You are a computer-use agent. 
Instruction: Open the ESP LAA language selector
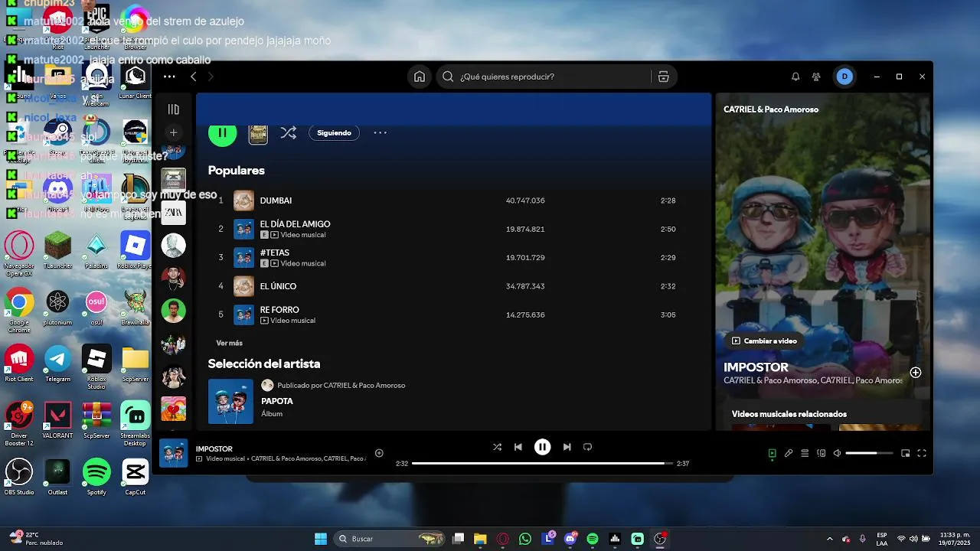(882, 539)
